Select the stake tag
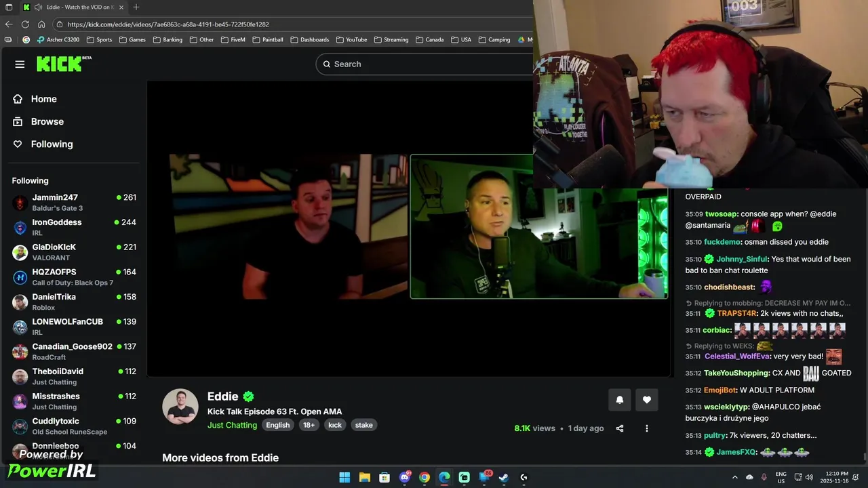Viewport: 868px width, 488px height. (x=364, y=425)
